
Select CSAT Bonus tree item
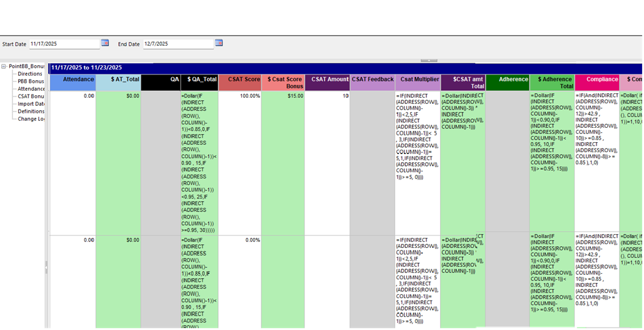pos(31,96)
